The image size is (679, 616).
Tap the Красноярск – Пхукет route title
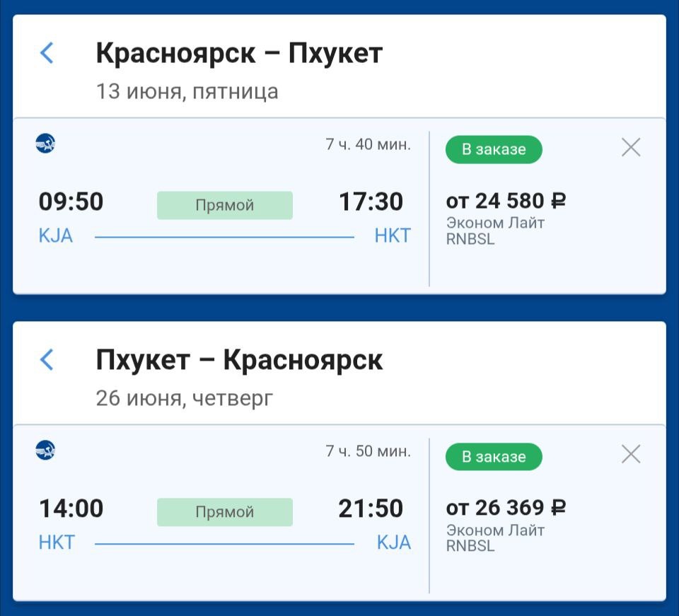point(239,54)
